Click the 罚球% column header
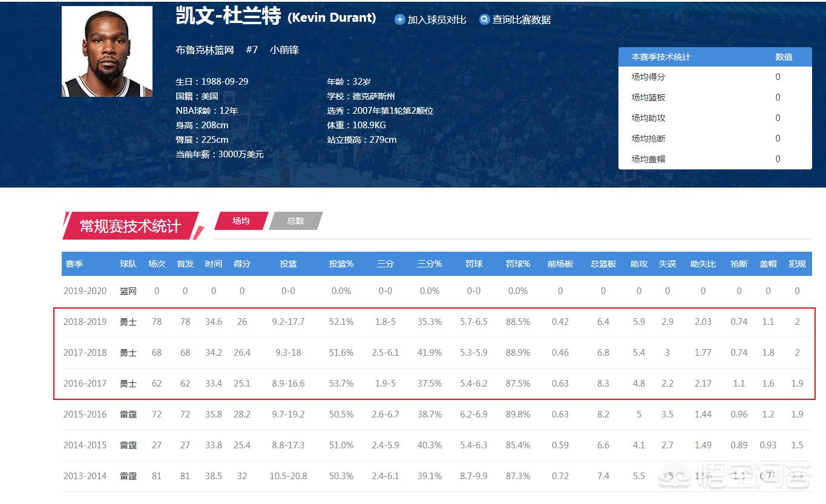 point(518,264)
